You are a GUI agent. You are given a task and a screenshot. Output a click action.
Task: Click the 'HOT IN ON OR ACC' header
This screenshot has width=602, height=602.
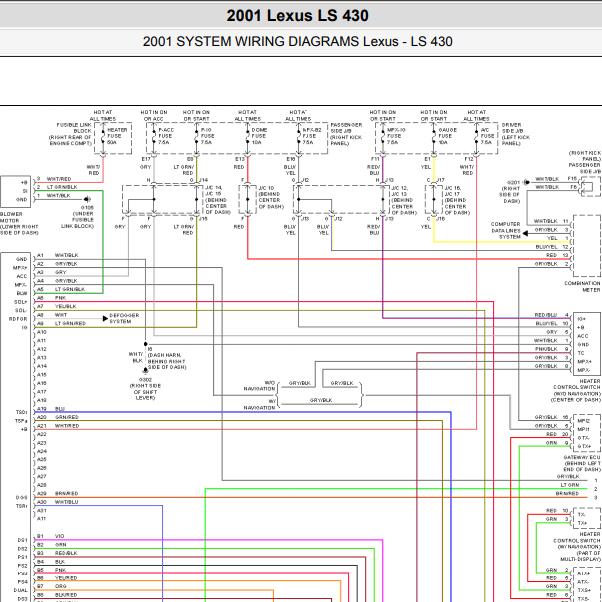pos(154,116)
